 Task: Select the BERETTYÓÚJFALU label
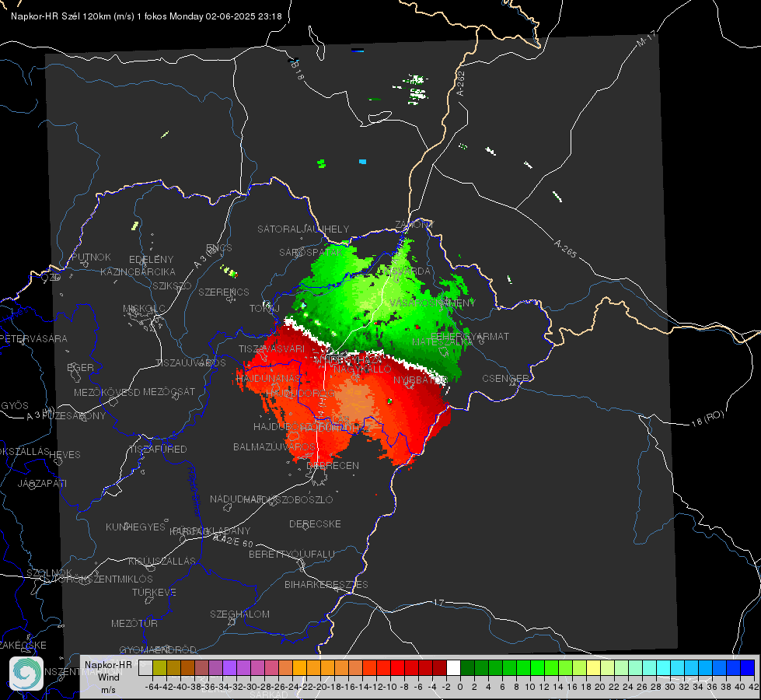click(x=291, y=555)
